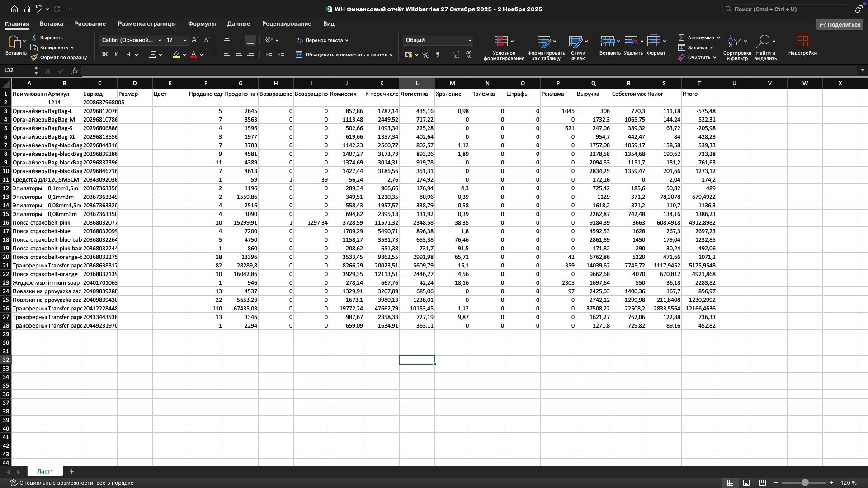The width and height of the screenshot is (868, 488).
Task: Click the percent style icon
Action: [425, 55]
